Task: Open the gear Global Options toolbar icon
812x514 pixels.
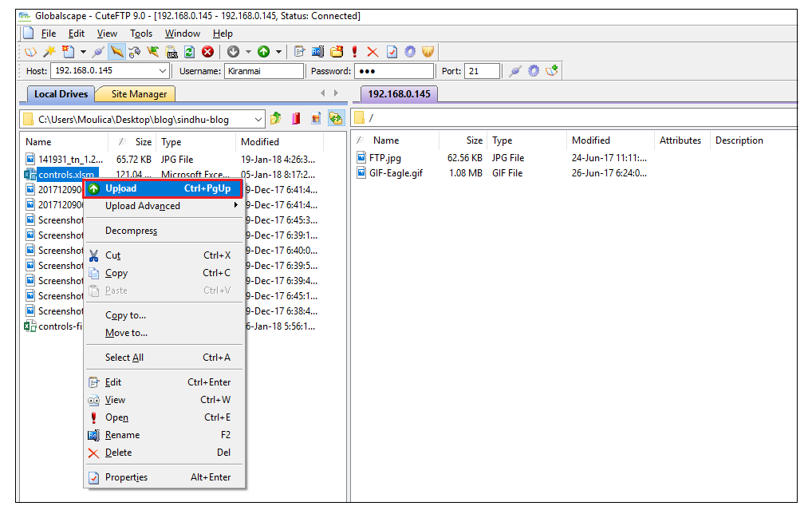Action: point(410,52)
